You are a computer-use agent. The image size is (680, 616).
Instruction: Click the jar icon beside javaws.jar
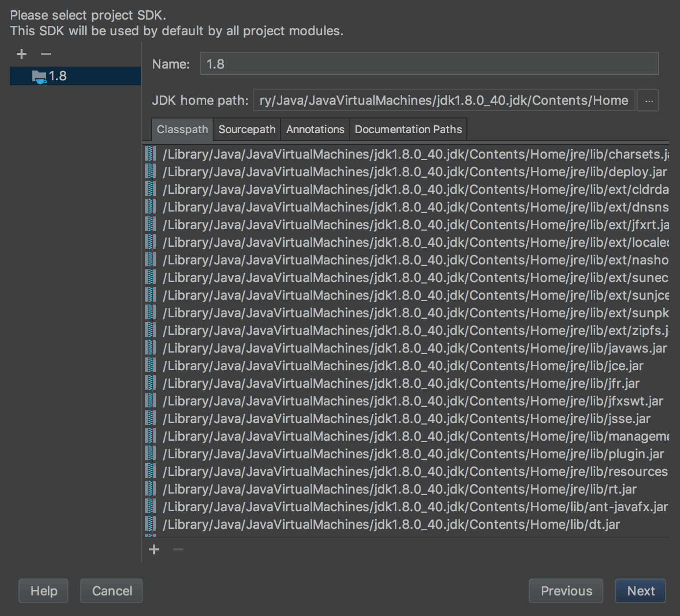pyautogui.click(x=150, y=348)
